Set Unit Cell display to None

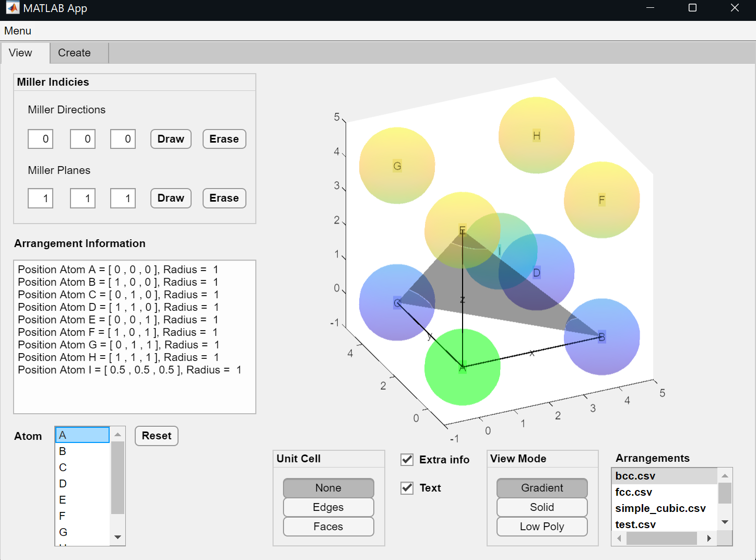328,487
